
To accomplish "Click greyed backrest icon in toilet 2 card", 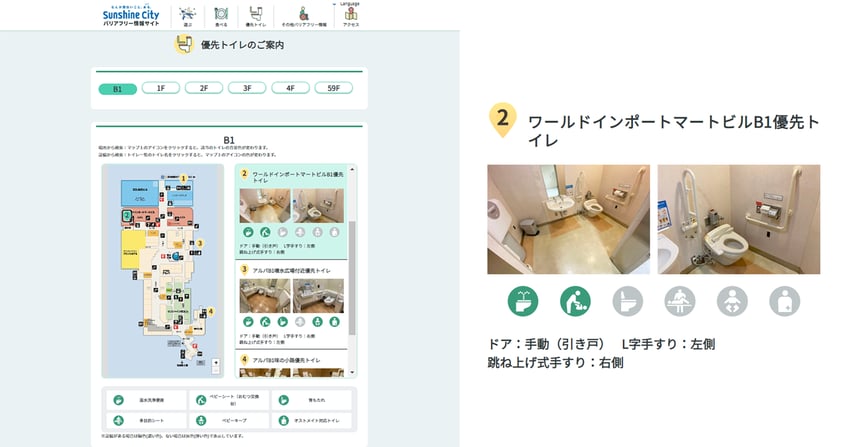I will tap(282, 232).
